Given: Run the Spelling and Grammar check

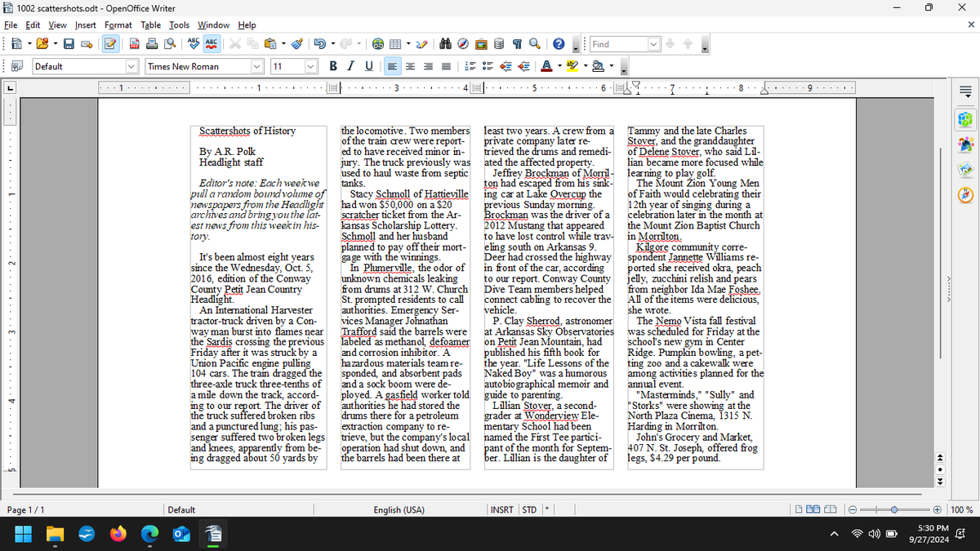Looking at the screenshot, I should (194, 45).
